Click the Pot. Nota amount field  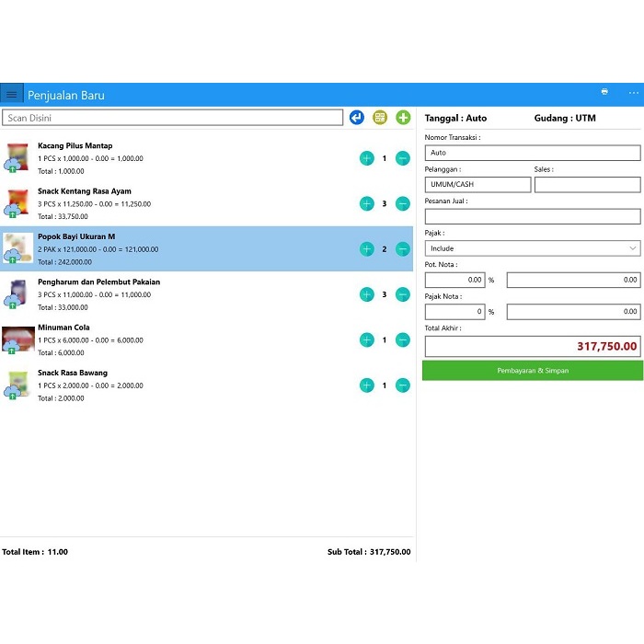click(573, 280)
